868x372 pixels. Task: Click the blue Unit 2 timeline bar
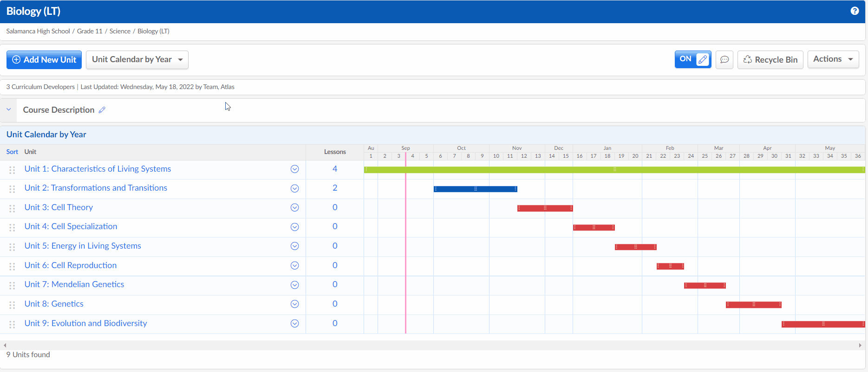click(x=475, y=189)
